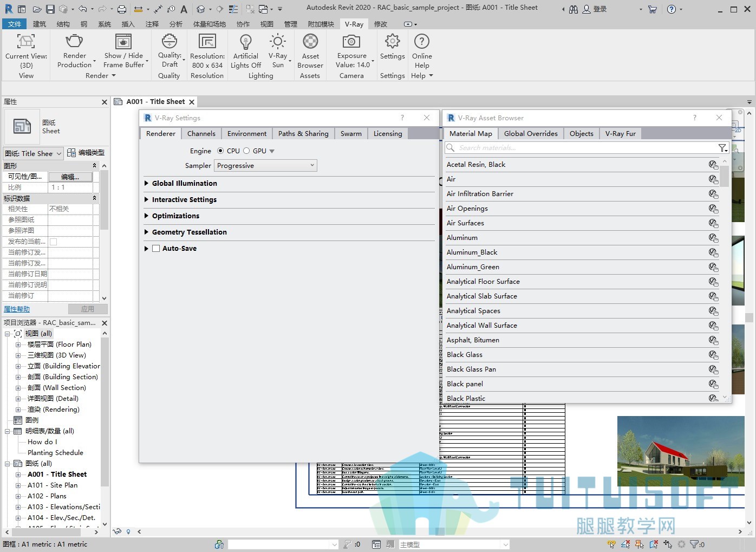Image resolution: width=756 pixels, height=552 pixels.
Task: Open the V-Ray Fur tab
Action: (x=621, y=134)
